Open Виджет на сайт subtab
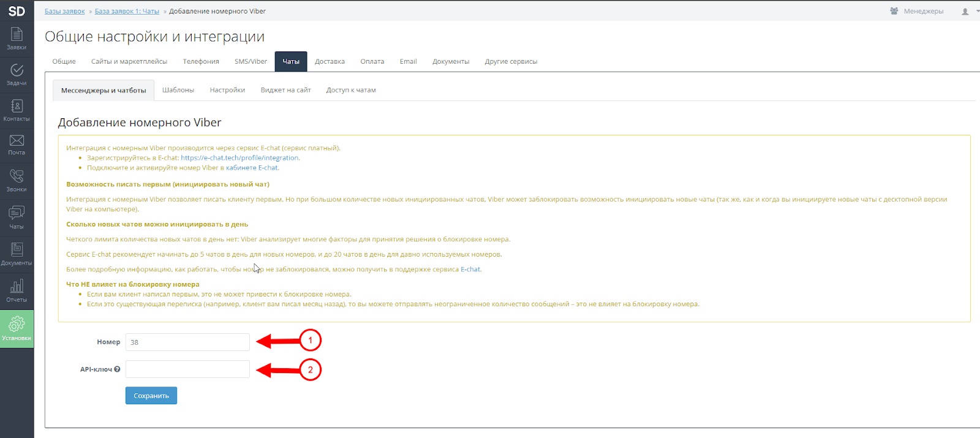The width and height of the screenshot is (980, 438). (285, 90)
